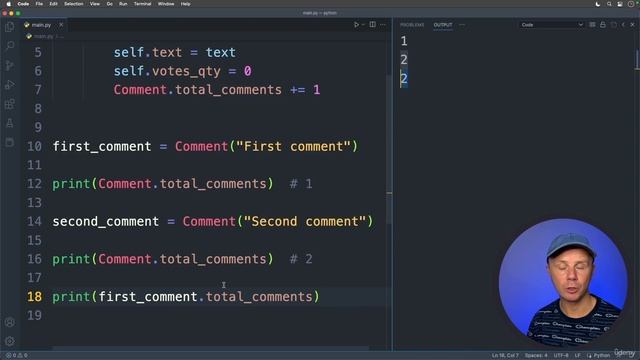Click "First comment" string literal
Screen dimensions: 640x360
click(x=293, y=146)
